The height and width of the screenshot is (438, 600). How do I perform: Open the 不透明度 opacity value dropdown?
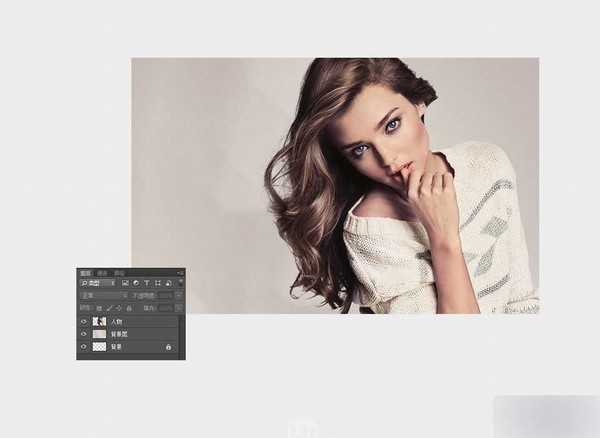[167, 296]
